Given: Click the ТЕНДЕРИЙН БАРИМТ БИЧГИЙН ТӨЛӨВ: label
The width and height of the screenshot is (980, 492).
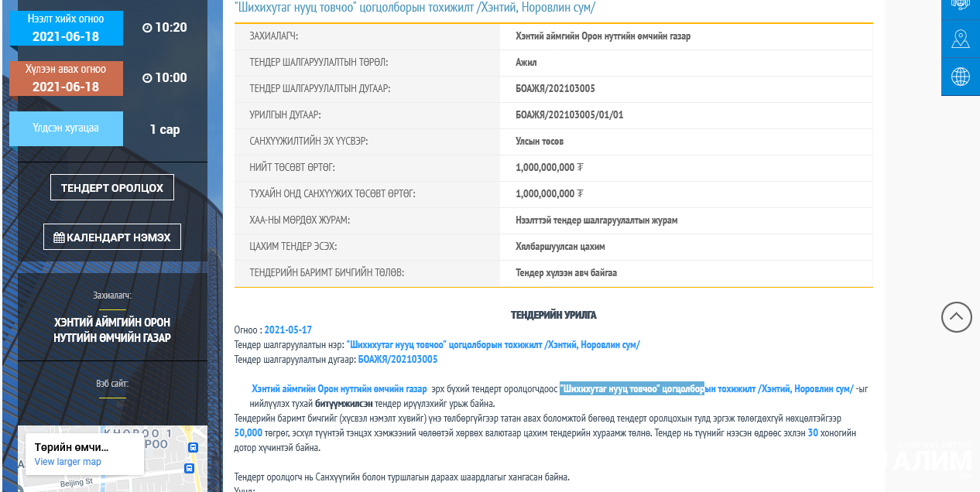Looking at the screenshot, I should [327, 273].
